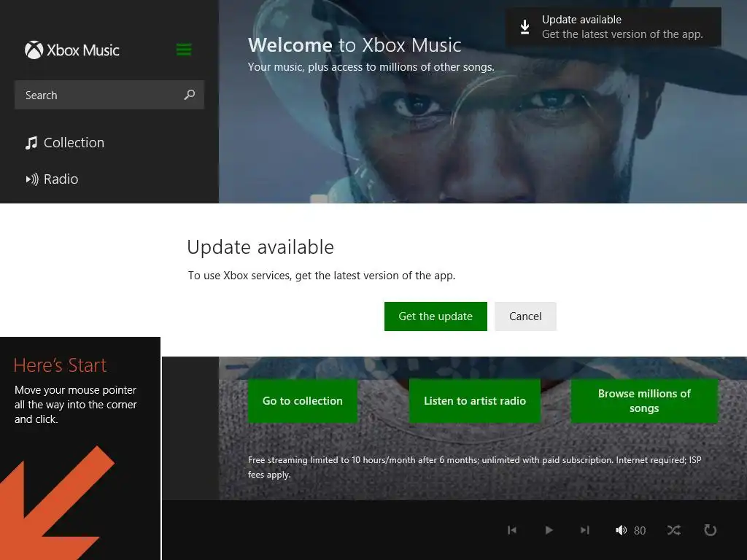Click Listen to artist radio button
Viewport: 747px width, 560px height.
coord(474,401)
